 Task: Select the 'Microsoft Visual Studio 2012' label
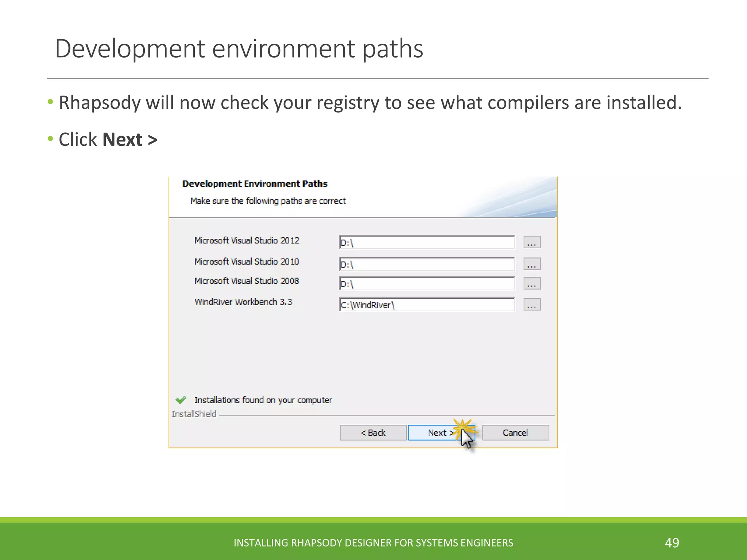point(247,241)
